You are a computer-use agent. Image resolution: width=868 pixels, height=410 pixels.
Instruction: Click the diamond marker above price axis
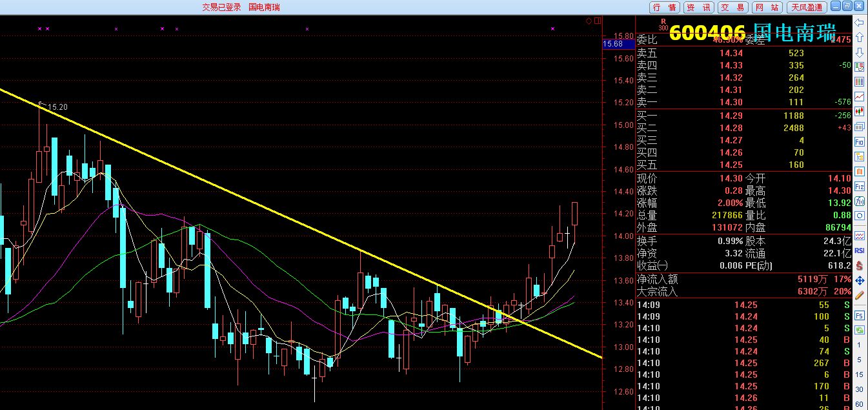(589, 21)
